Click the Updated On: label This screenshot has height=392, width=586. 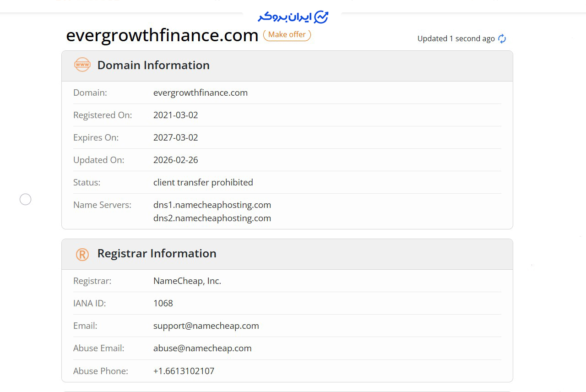pyautogui.click(x=98, y=160)
